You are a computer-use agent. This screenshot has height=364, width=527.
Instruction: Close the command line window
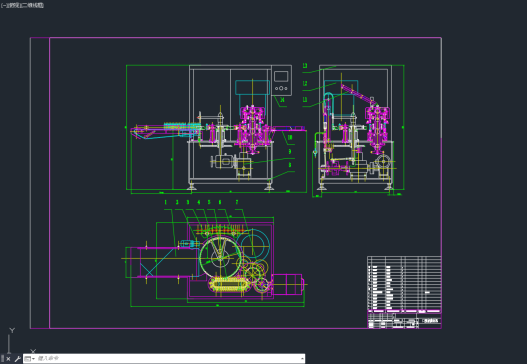(x=8, y=359)
